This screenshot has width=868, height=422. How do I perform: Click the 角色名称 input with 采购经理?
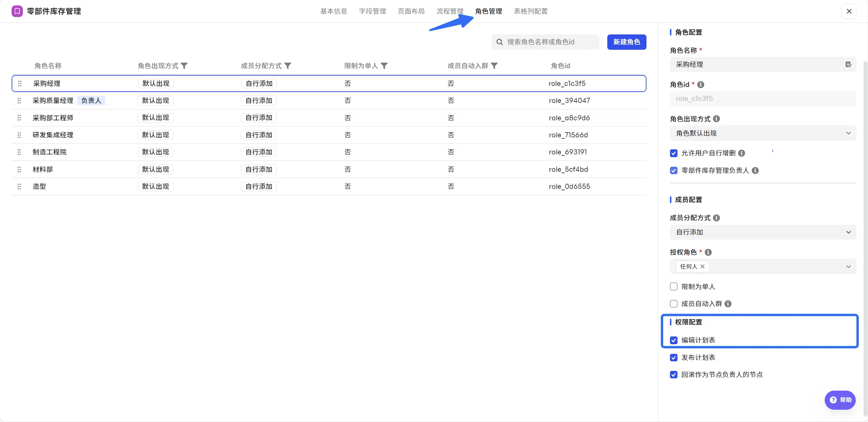763,64
